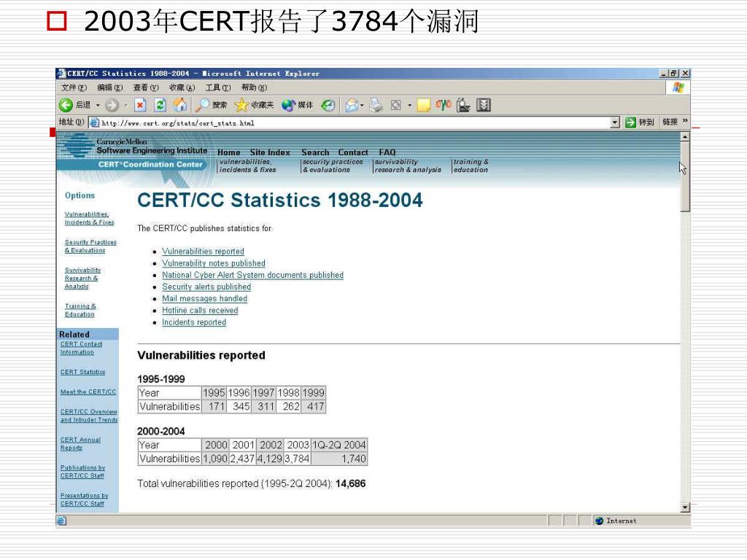
Task: Open sidebar 'CERT Statistics' link
Action: click(x=83, y=372)
